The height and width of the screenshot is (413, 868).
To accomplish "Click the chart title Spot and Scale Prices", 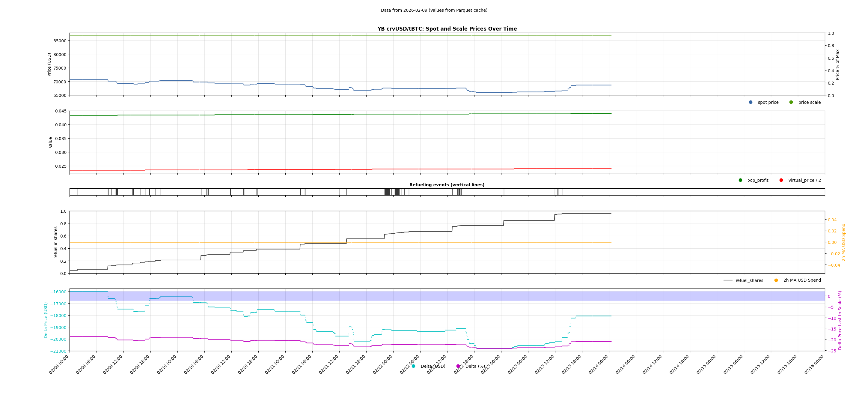I will tap(447, 29).
